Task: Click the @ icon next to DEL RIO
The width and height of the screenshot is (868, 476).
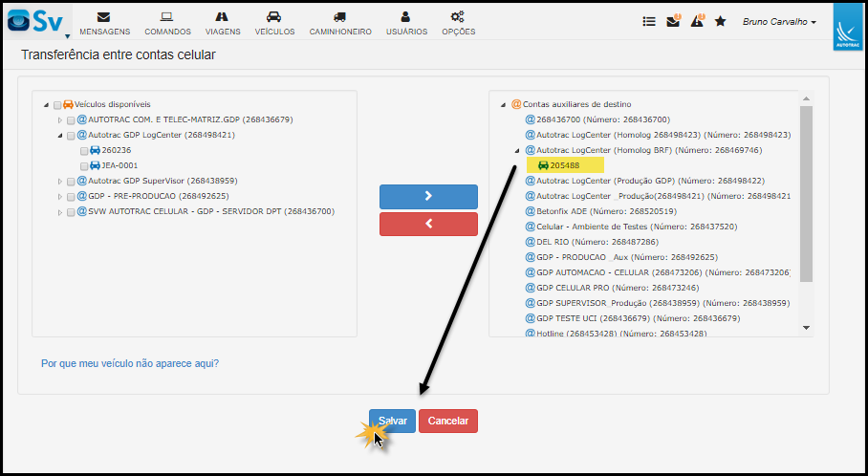Action: (530, 242)
